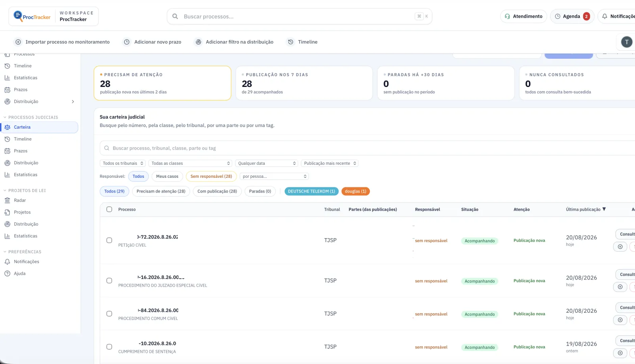Click the search magnifier icon in top bar

175,16
